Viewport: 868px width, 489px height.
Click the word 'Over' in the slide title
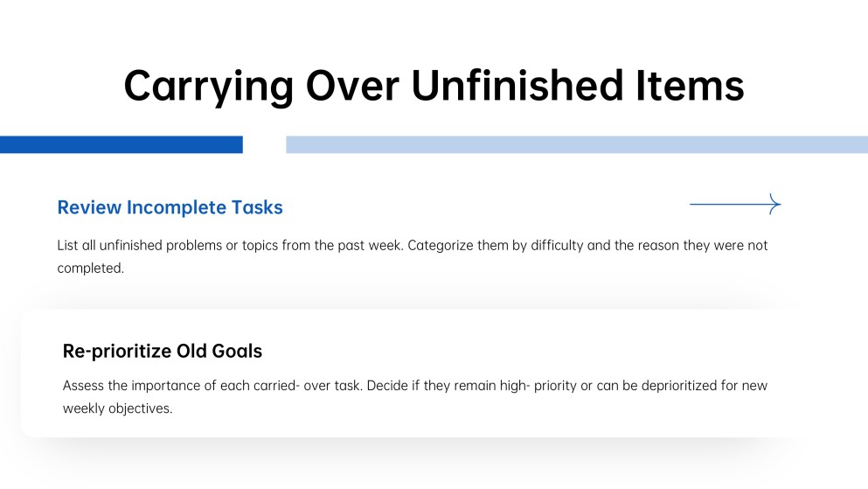click(x=352, y=85)
